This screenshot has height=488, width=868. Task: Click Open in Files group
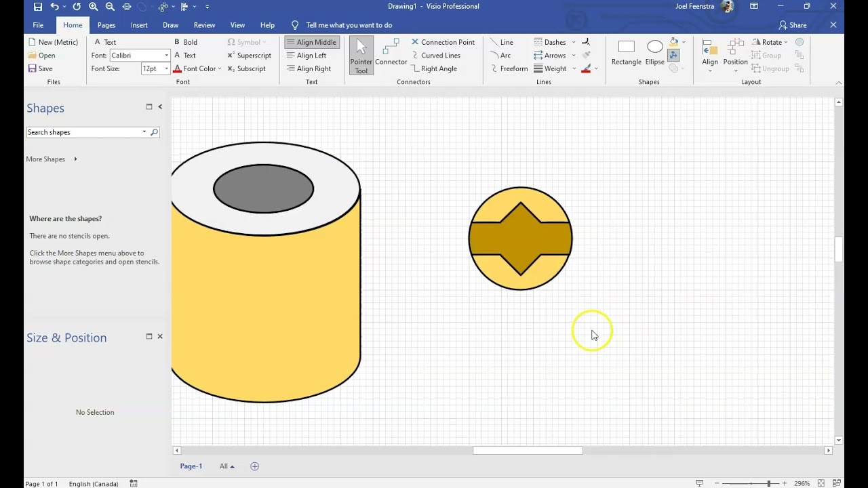coord(41,56)
